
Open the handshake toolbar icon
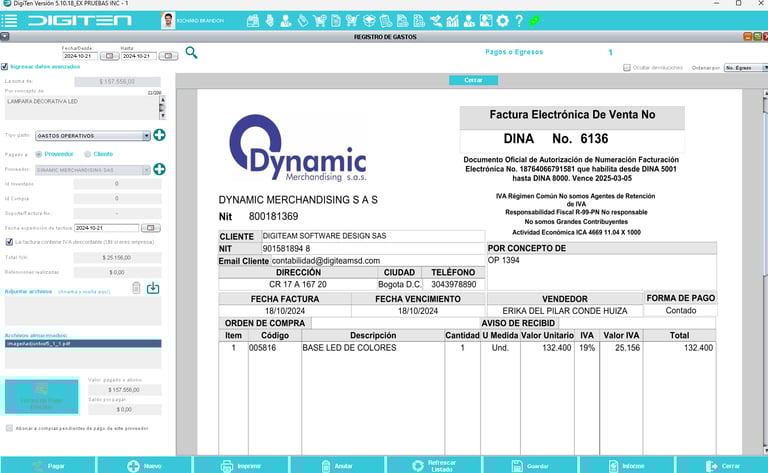pyautogui.click(x=435, y=21)
